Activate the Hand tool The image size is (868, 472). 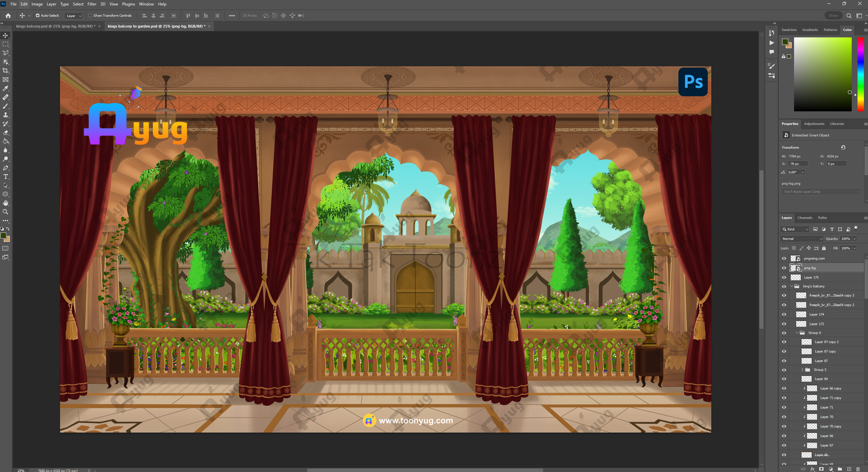(x=5, y=203)
